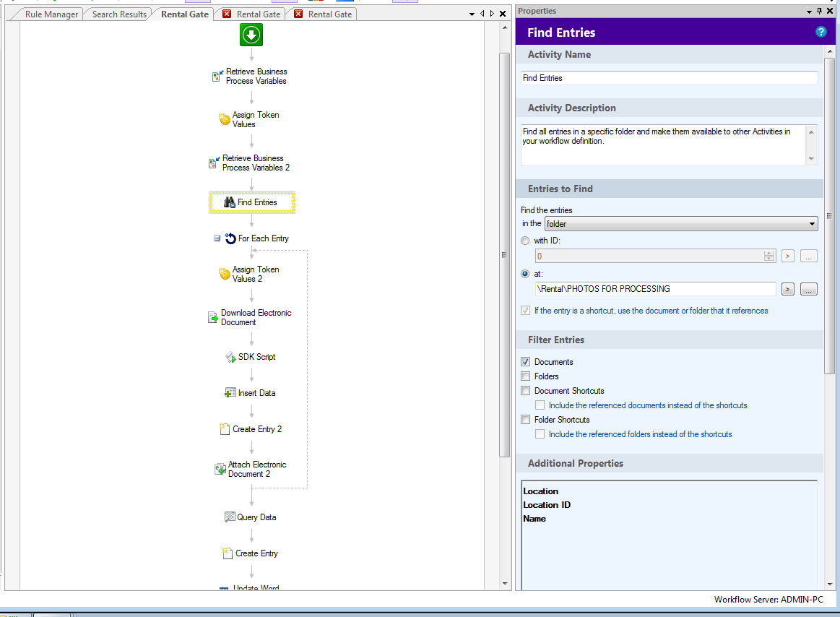Select the Create Entry 2 activity icon

[x=225, y=429]
